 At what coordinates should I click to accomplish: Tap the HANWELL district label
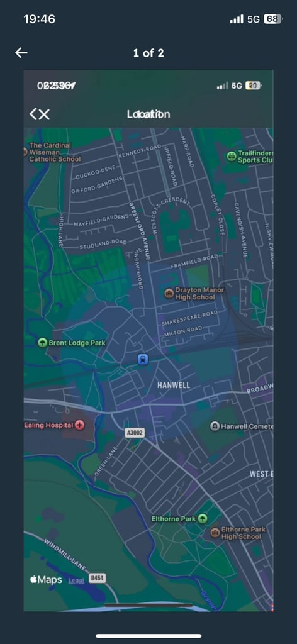click(x=174, y=386)
